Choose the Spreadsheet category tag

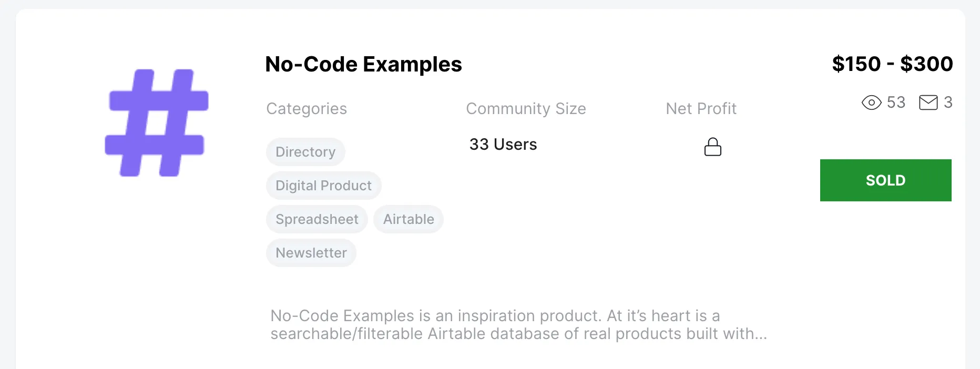317,219
